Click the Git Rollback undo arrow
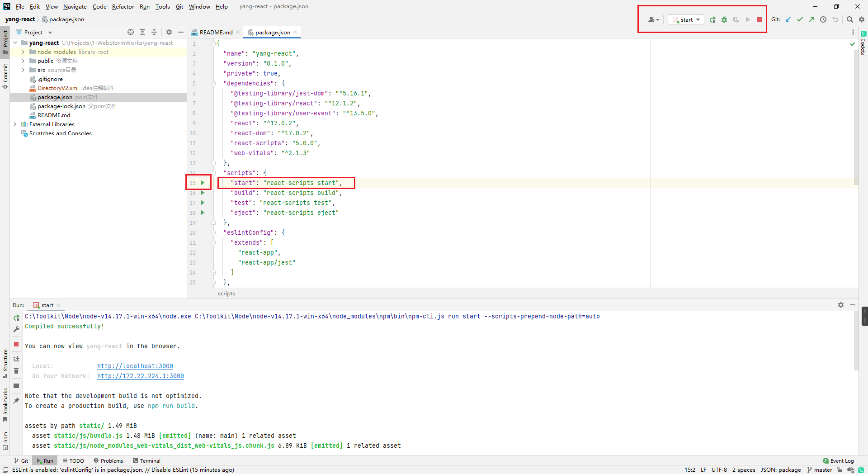Image resolution: width=868 pixels, height=474 pixels. pyautogui.click(x=835, y=19)
